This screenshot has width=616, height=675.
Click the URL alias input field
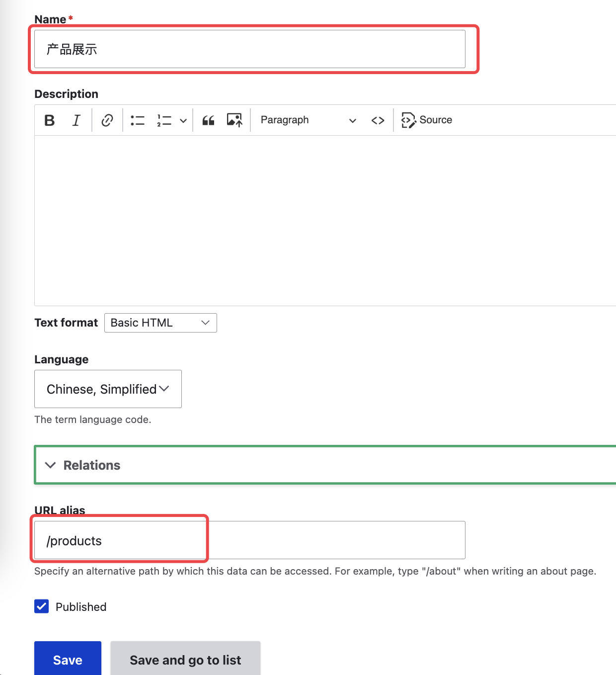click(x=249, y=540)
